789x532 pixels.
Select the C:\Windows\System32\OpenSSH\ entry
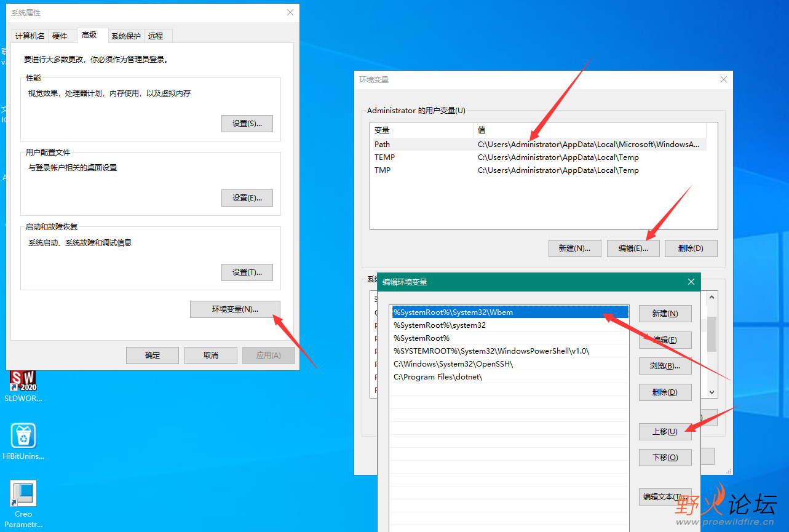(509, 364)
